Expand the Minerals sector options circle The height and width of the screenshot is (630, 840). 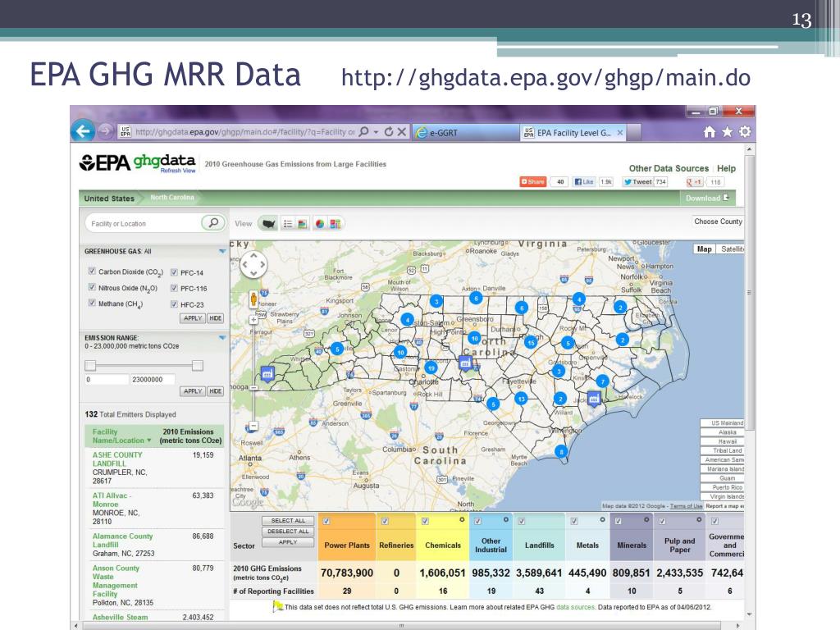pos(646,519)
